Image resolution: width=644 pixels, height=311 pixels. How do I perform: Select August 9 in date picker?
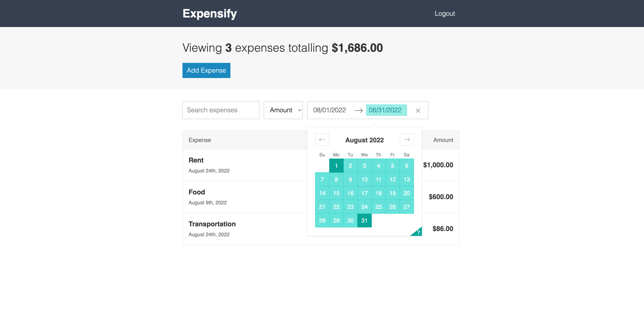click(x=350, y=179)
